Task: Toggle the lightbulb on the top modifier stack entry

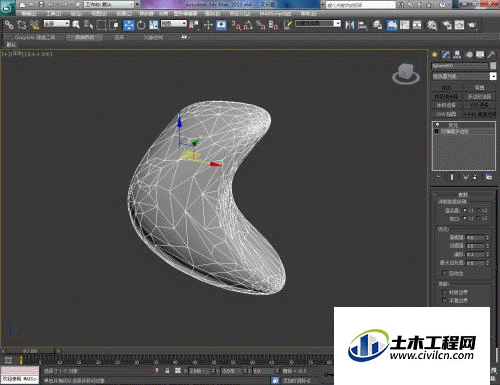Action: pyautogui.click(x=437, y=125)
